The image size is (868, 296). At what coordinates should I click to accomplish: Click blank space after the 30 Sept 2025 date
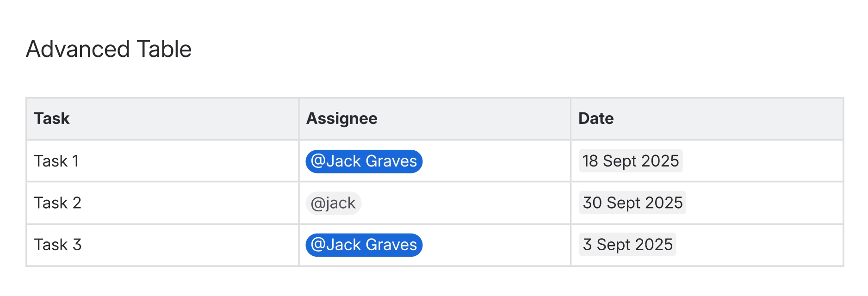pyautogui.click(x=763, y=203)
